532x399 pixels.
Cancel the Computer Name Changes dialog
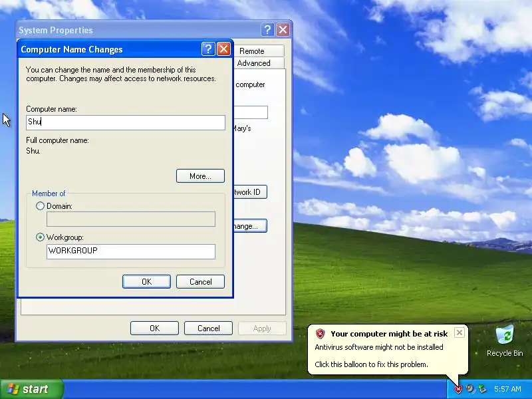[x=201, y=281]
